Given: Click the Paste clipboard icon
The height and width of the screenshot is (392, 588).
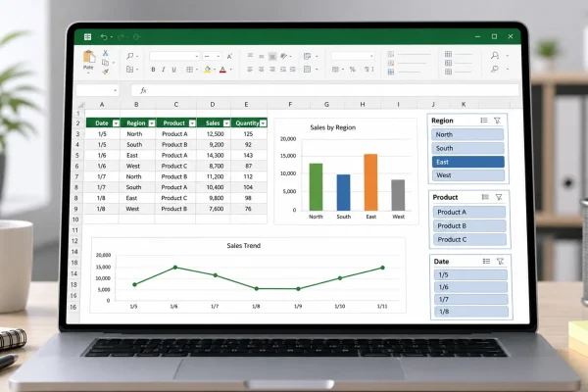Looking at the screenshot, I should (x=89, y=57).
